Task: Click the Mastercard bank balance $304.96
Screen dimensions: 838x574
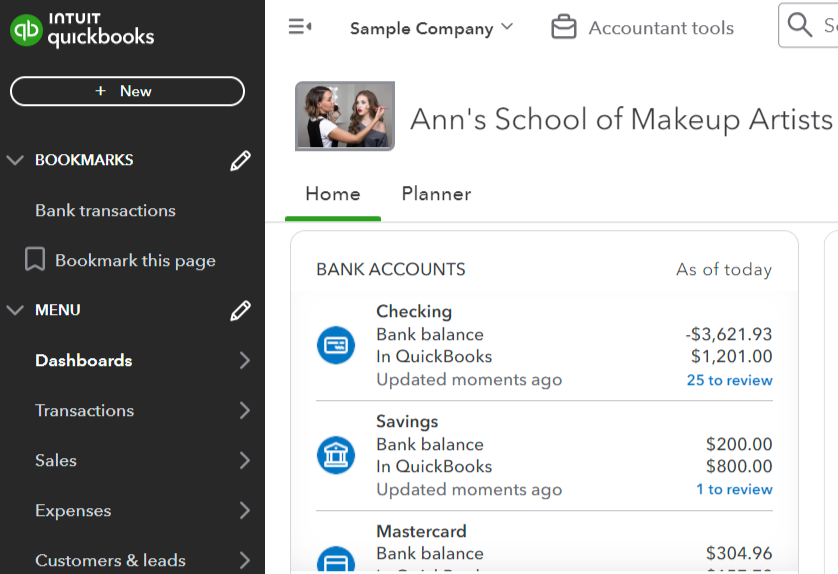Action: [739, 553]
